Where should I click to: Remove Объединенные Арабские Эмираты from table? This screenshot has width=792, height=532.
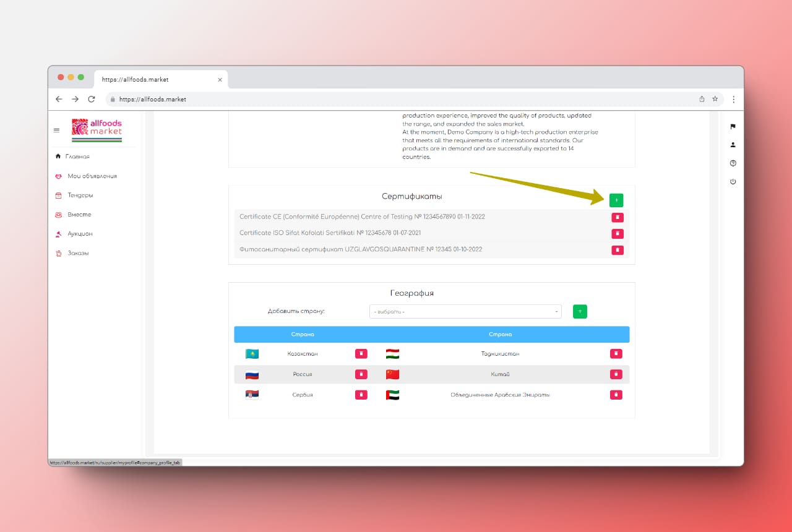(x=616, y=395)
